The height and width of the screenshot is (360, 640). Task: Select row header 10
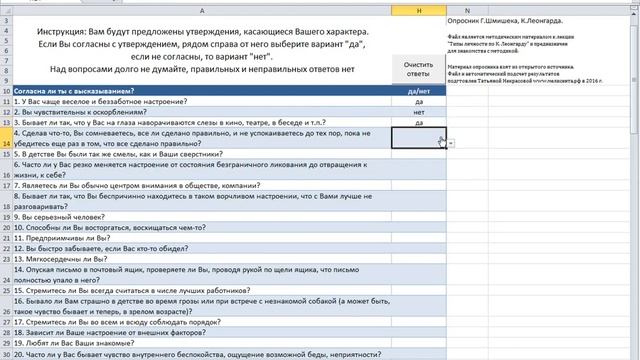point(6,91)
